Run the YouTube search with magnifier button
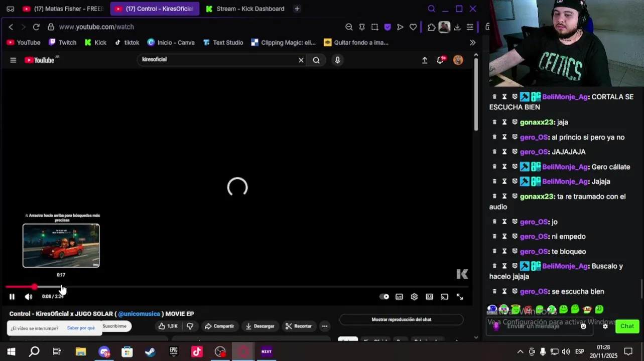644x361 pixels. pos(316,60)
